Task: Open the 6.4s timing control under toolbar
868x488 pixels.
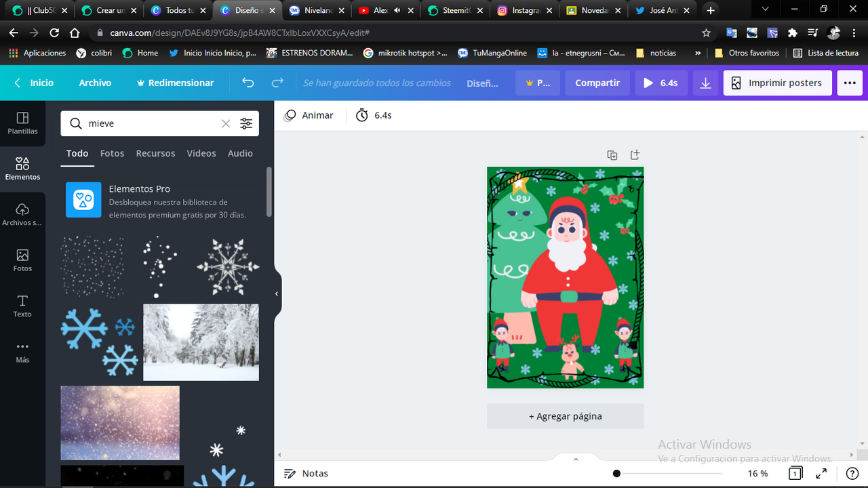Action: coord(374,115)
